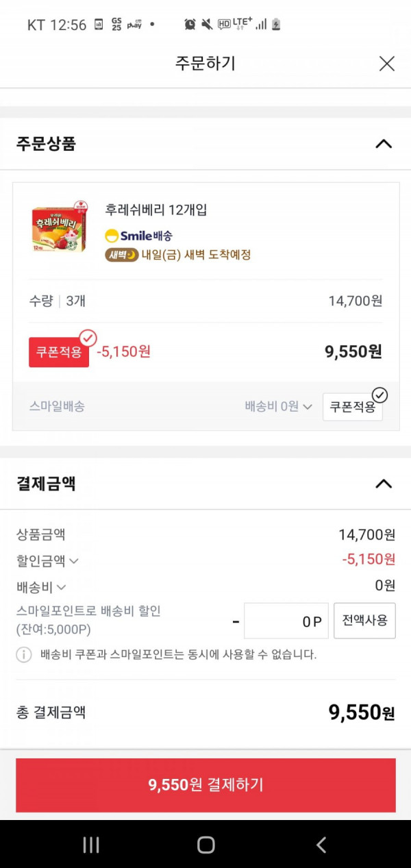
Task: Expand the 할인금액 discount details
Action: pyautogui.click(x=47, y=561)
